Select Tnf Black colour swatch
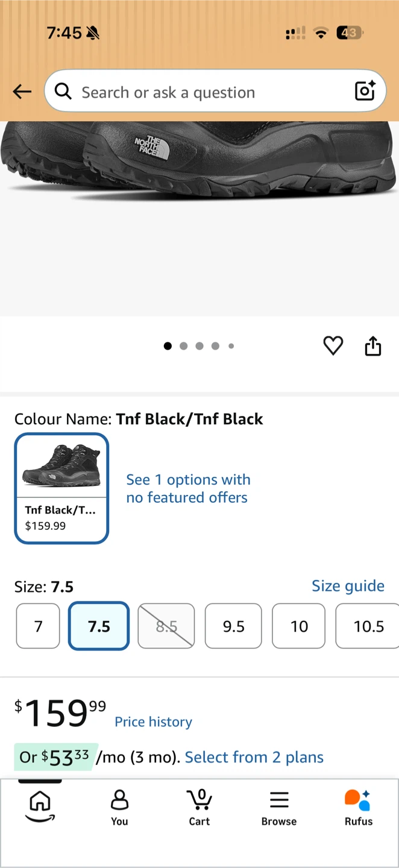Screen dimensions: 399x868 click(x=61, y=488)
